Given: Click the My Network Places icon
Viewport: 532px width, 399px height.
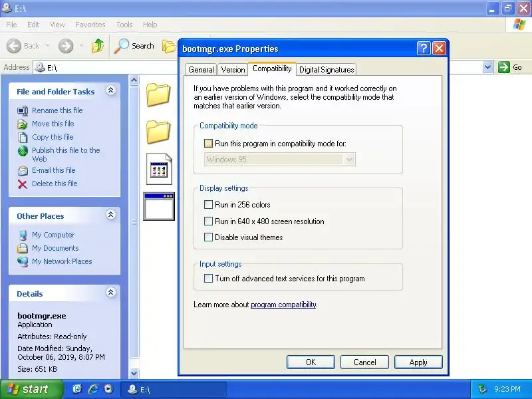Looking at the screenshot, I should [x=23, y=261].
